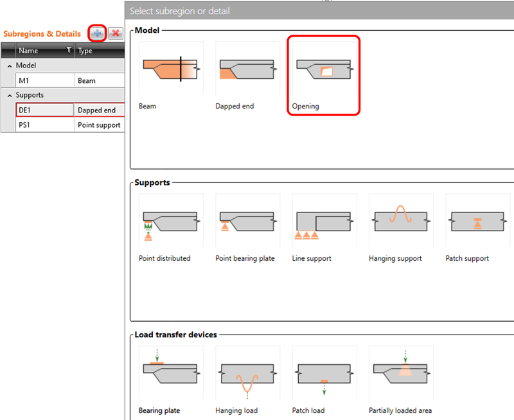This screenshot has width=514, height=420.
Task: Click the red X to delete selected subregion
Action: point(114,33)
